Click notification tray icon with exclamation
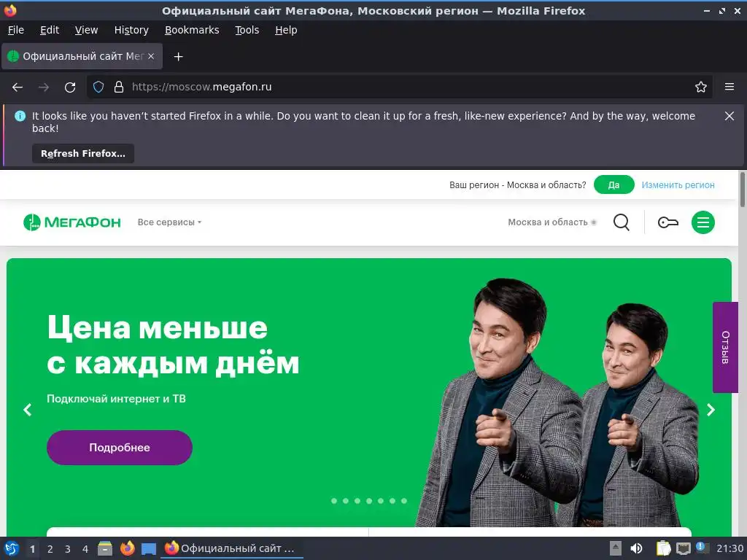 point(702,548)
